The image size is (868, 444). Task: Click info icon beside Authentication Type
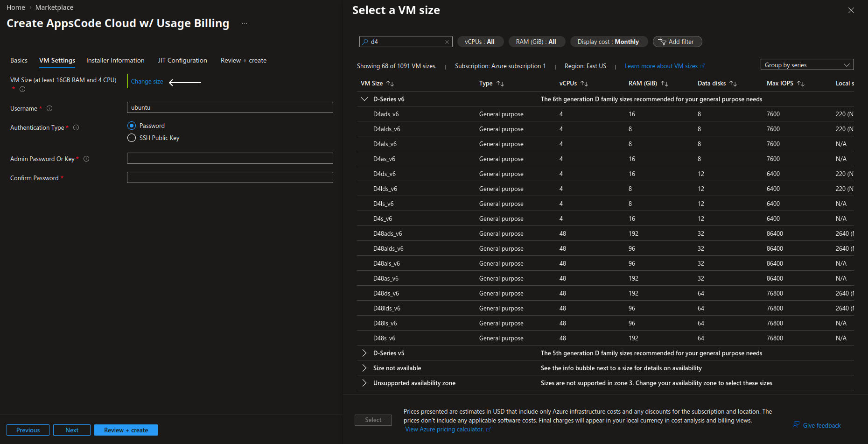(x=76, y=127)
